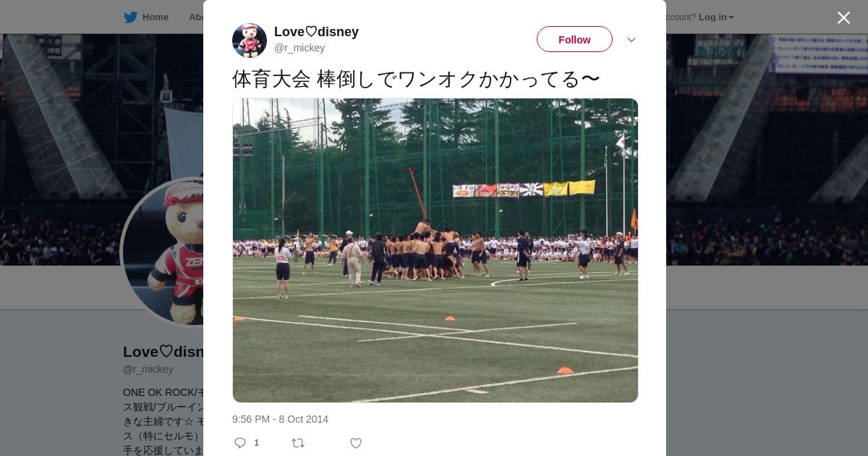
Task: Close the tweet overlay with the X
Action: click(843, 17)
